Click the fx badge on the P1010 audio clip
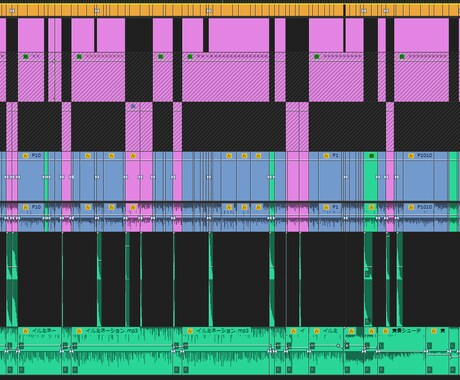The image size is (460, 380). (411, 207)
